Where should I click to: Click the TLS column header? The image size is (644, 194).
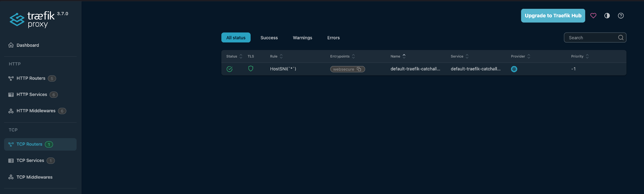(x=251, y=56)
